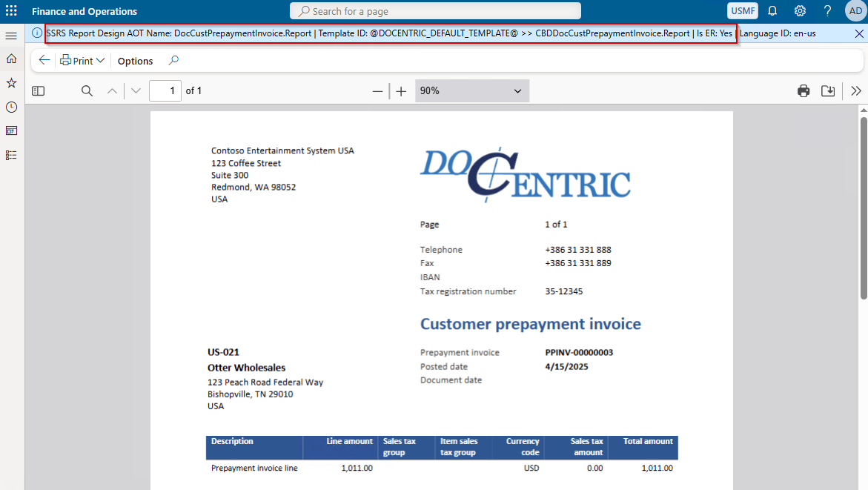Click the page number field

tap(165, 90)
